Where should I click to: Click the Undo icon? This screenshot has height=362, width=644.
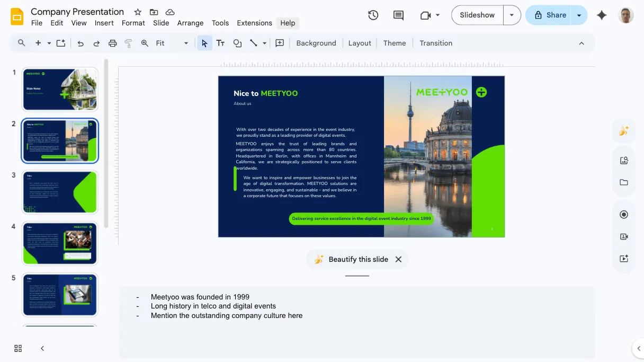tap(80, 43)
